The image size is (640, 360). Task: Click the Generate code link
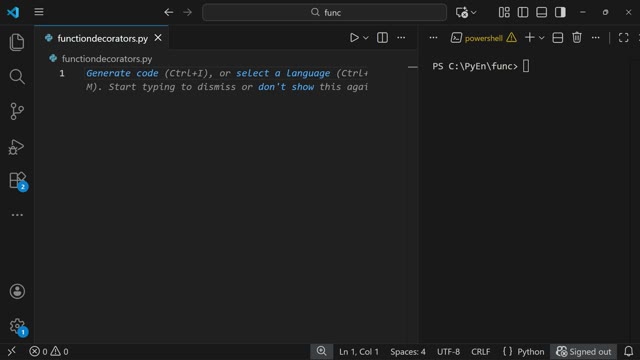(x=122, y=73)
